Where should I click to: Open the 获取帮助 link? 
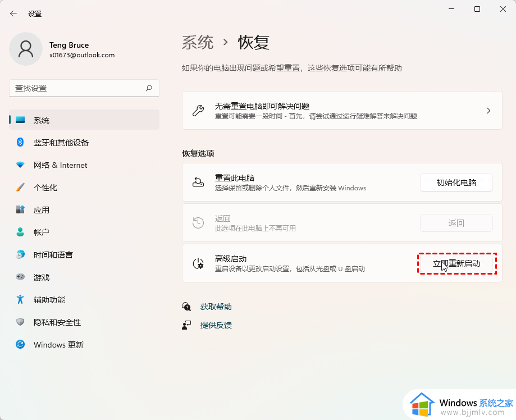click(216, 307)
